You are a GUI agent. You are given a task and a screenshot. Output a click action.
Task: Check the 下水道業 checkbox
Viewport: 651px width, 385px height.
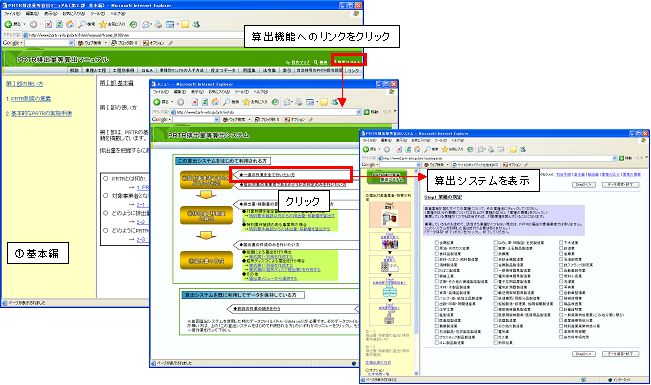[x=561, y=243]
